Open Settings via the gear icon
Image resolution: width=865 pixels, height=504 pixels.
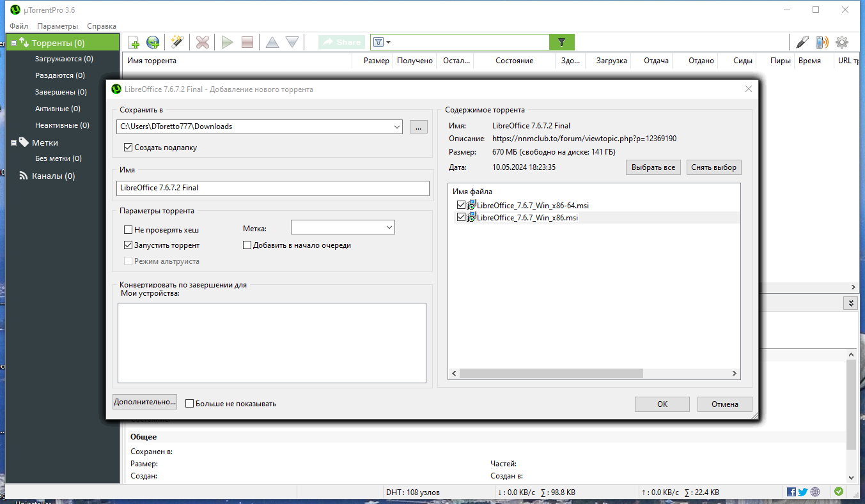pos(842,42)
